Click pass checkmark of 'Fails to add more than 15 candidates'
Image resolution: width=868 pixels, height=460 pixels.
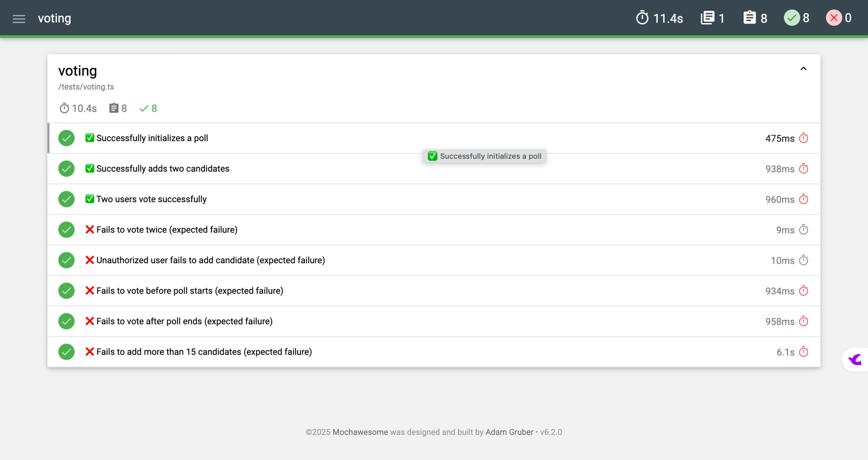point(66,352)
